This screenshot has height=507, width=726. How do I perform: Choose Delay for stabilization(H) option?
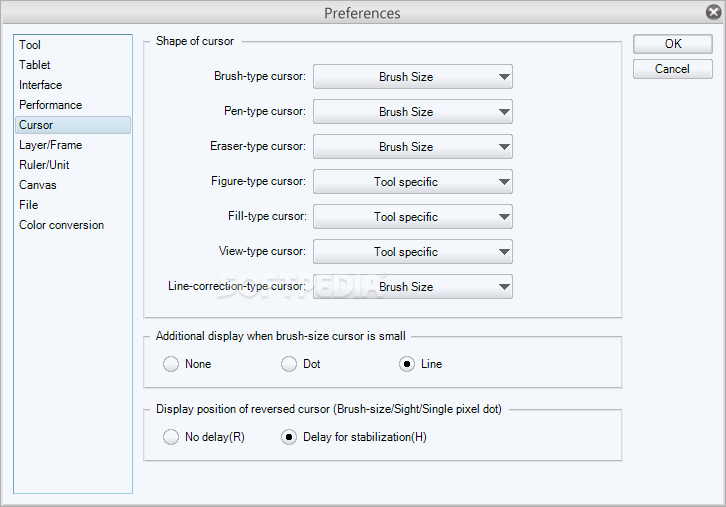(x=289, y=437)
